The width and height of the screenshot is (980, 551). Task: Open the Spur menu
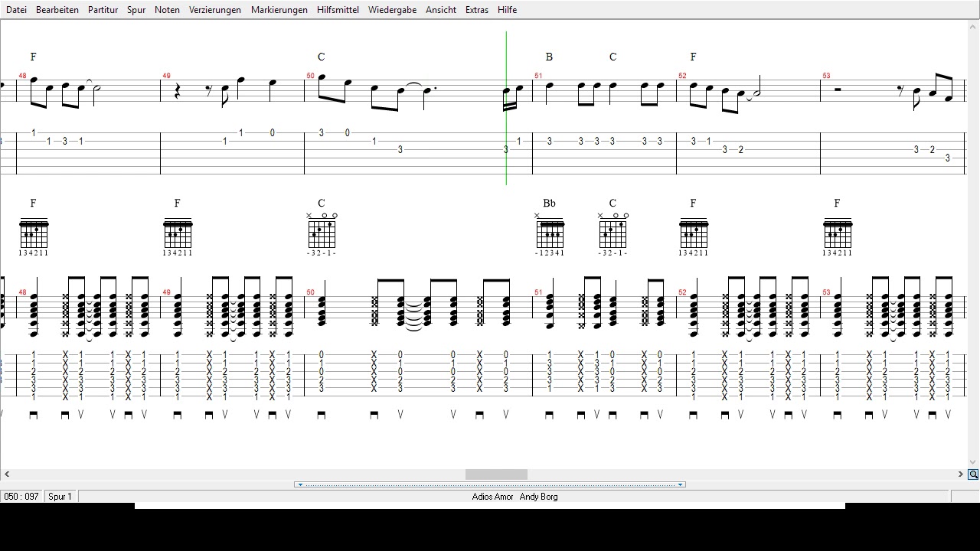coord(136,10)
